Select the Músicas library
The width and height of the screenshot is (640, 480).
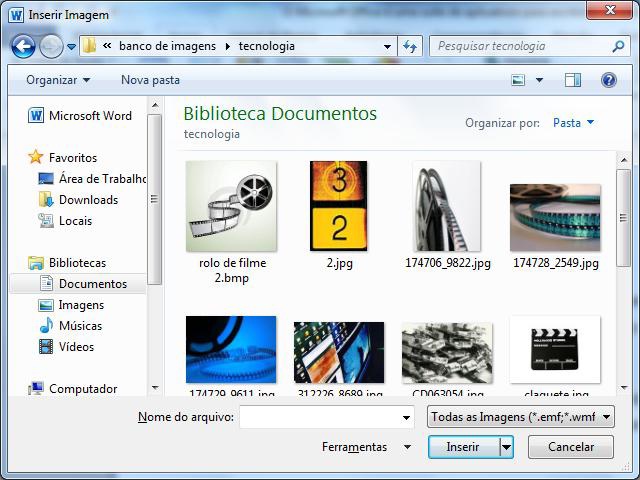point(80,326)
